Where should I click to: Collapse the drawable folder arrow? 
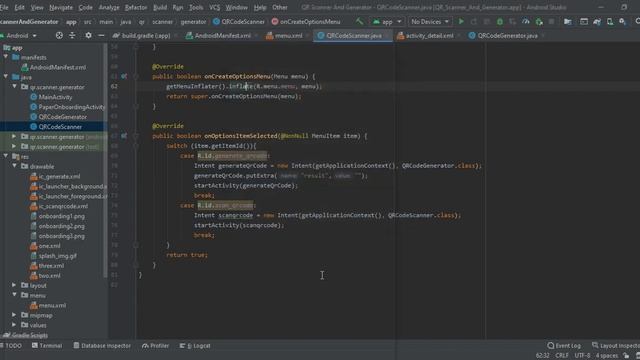click(14, 166)
